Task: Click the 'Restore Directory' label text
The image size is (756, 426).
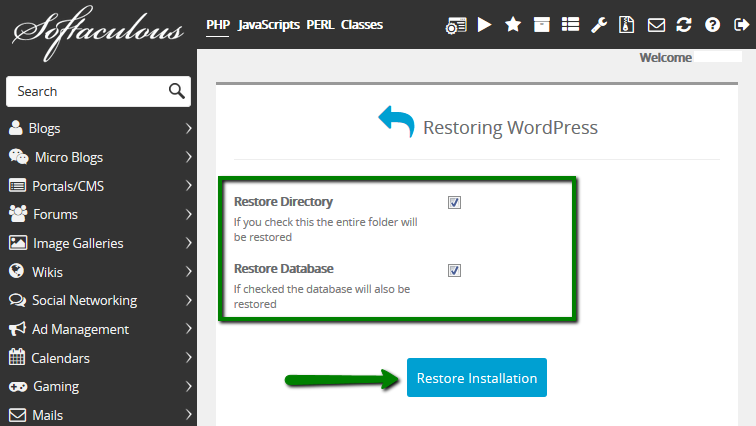Action: click(x=283, y=201)
